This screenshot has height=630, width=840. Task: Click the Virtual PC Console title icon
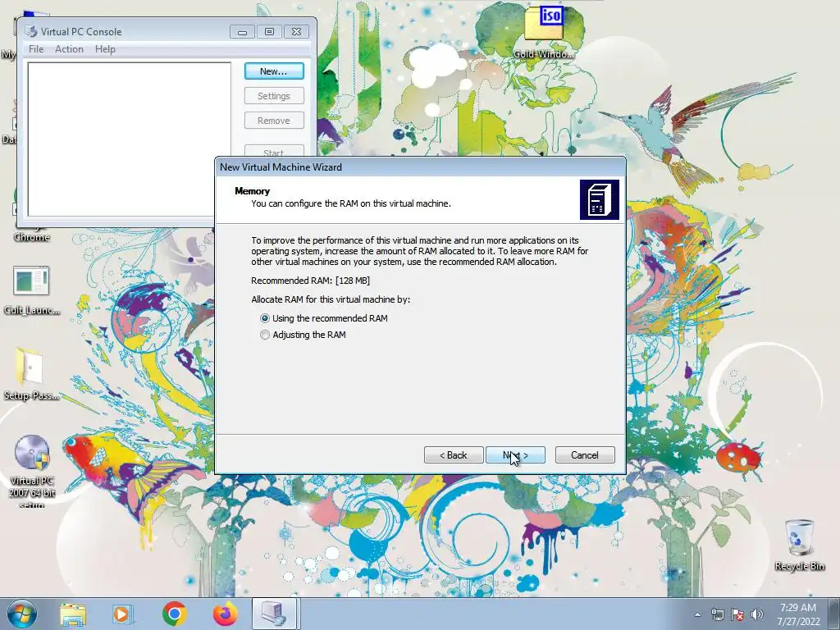(31, 32)
